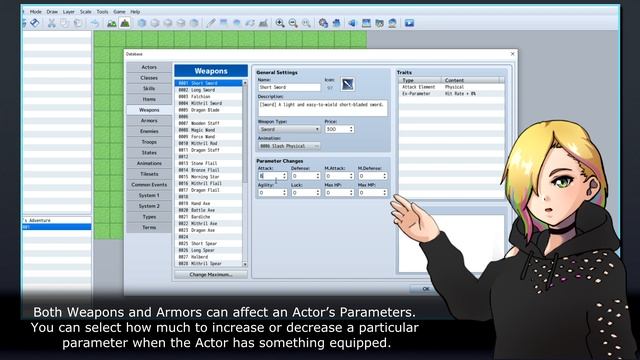Select the Layer 1 toolbar icon
640x360 pixels.
pyautogui.click(x=155, y=23)
